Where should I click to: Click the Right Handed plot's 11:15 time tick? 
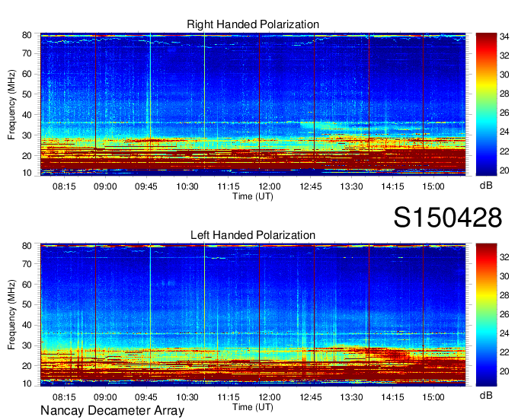229,186
